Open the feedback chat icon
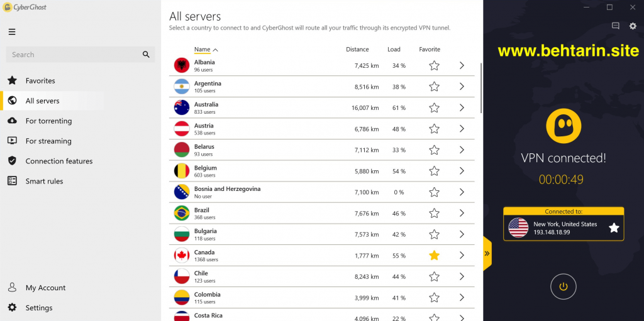The height and width of the screenshot is (321, 644). click(615, 26)
